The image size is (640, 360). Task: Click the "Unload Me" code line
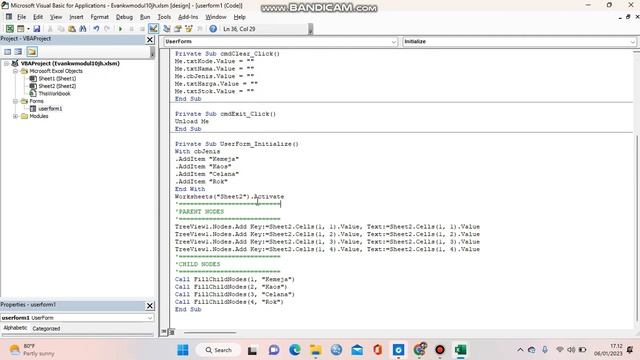(x=192, y=121)
